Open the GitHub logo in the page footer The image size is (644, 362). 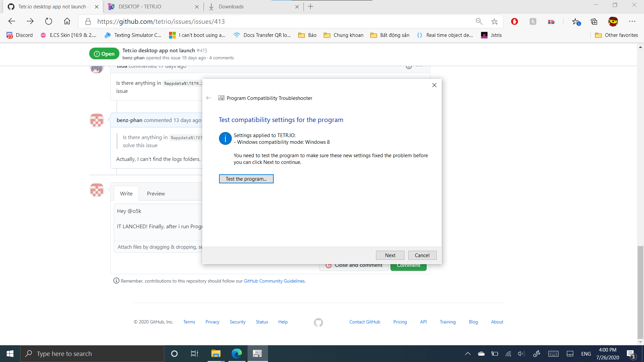pyautogui.click(x=318, y=322)
